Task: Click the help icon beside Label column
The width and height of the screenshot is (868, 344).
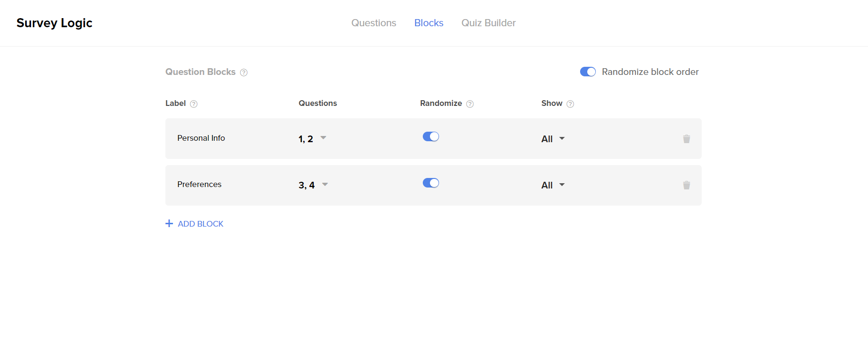Action: click(194, 104)
